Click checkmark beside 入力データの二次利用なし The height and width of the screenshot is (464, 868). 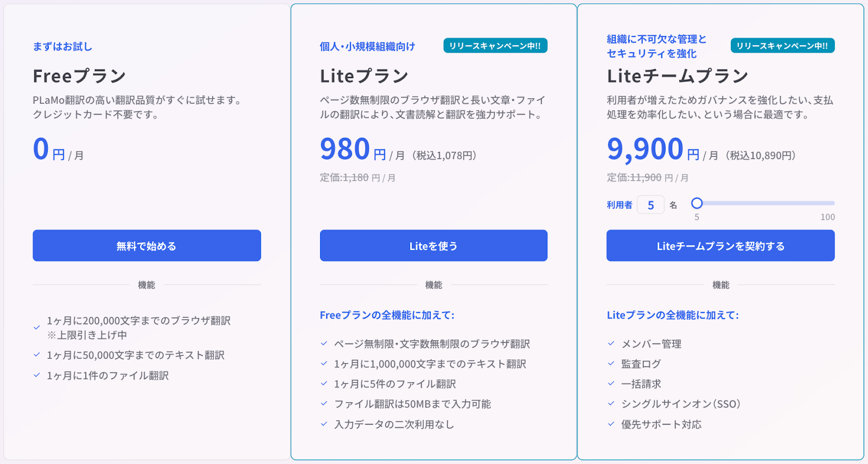(x=324, y=424)
